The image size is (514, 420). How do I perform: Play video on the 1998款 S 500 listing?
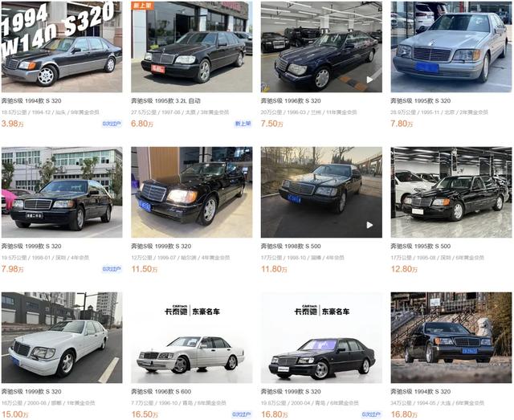pyautogui.click(x=369, y=225)
